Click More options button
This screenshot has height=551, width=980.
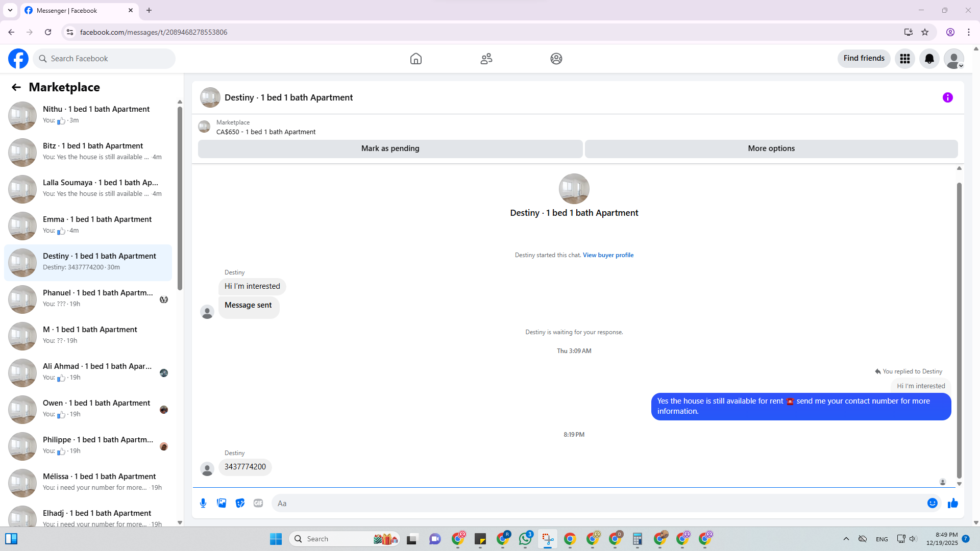pyautogui.click(x=771, y=148)
